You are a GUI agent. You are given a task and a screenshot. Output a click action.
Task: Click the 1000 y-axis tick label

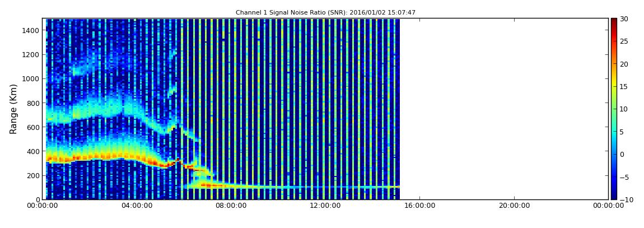click(31, 79)
